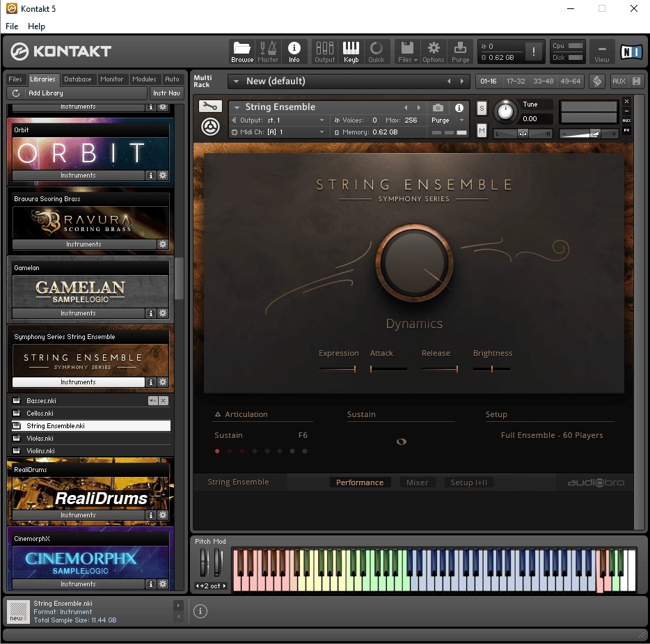
Task: Toggle the AUX sends button
Action: point(619,81)
